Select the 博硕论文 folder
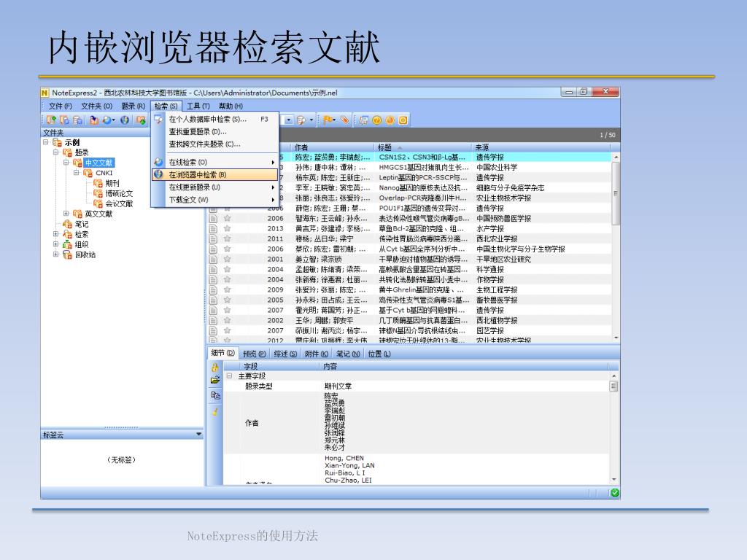 [x=119, y=193]
